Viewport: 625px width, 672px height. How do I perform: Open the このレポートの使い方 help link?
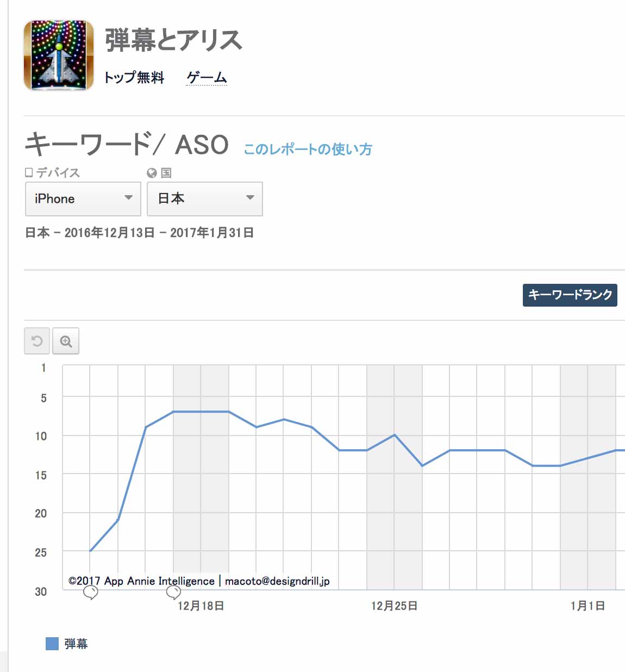tap(308, 149)
